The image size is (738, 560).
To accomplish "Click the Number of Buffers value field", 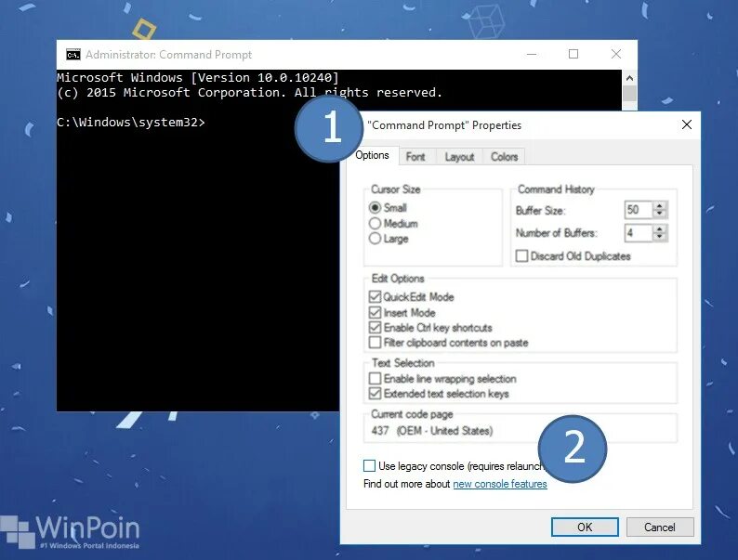I will click(639, 233).
